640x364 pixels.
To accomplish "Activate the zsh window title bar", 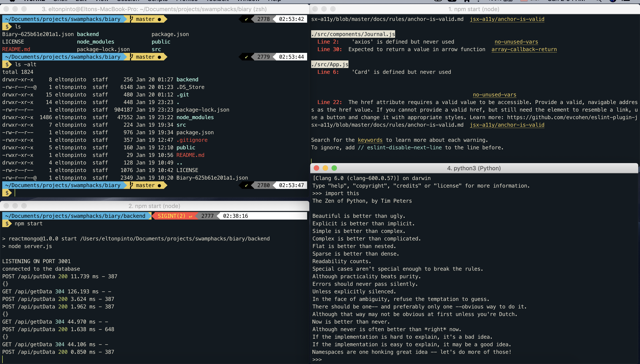I will click(154, 9).
